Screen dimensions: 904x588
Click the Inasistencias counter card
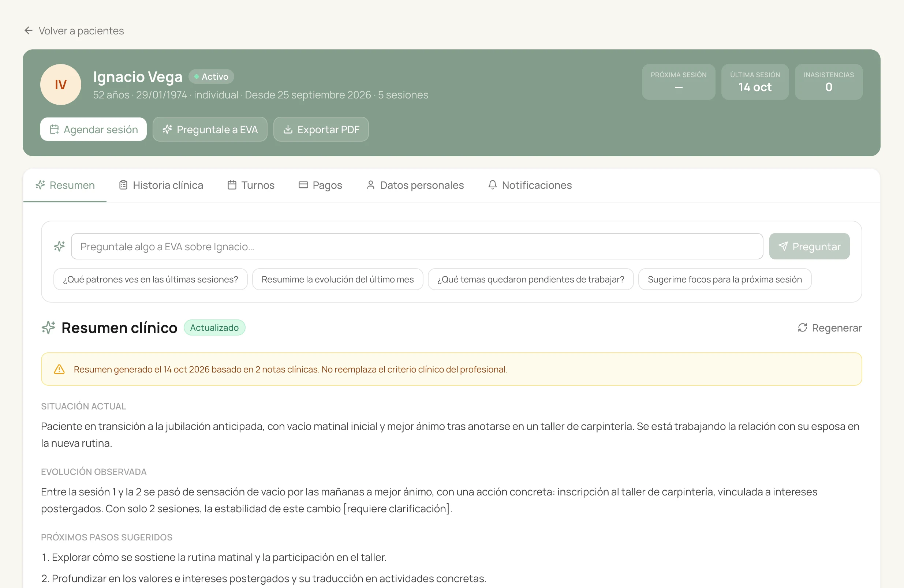(829, 82)
